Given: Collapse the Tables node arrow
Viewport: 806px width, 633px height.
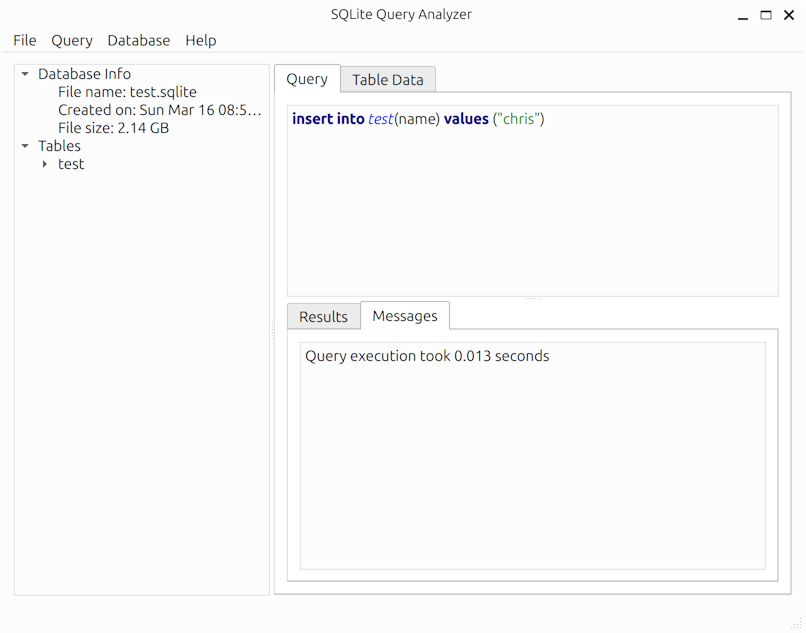Looking at the screenshot, I should [26, 146].
